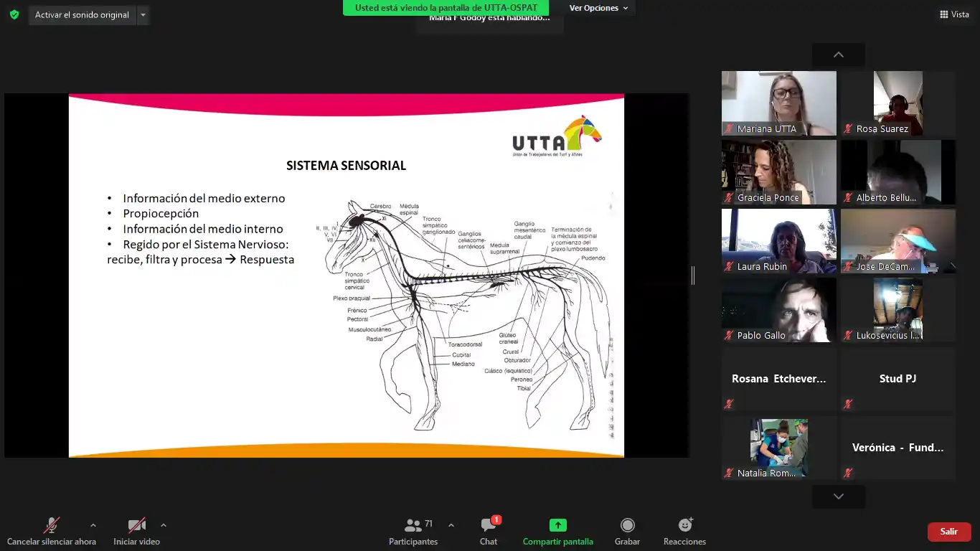This screenshot has width=980, height=551.
Task: Click the red Salir button
Action: [948, 532]
